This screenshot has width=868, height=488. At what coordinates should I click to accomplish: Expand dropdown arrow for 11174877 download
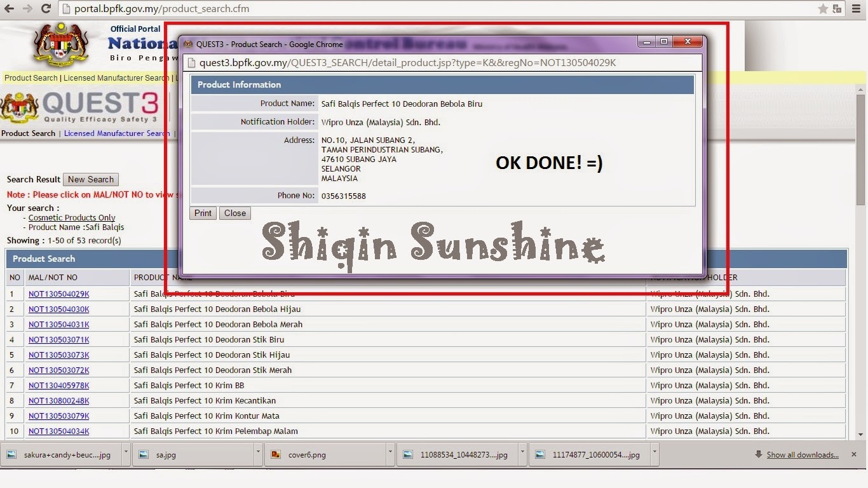point(654,455)
